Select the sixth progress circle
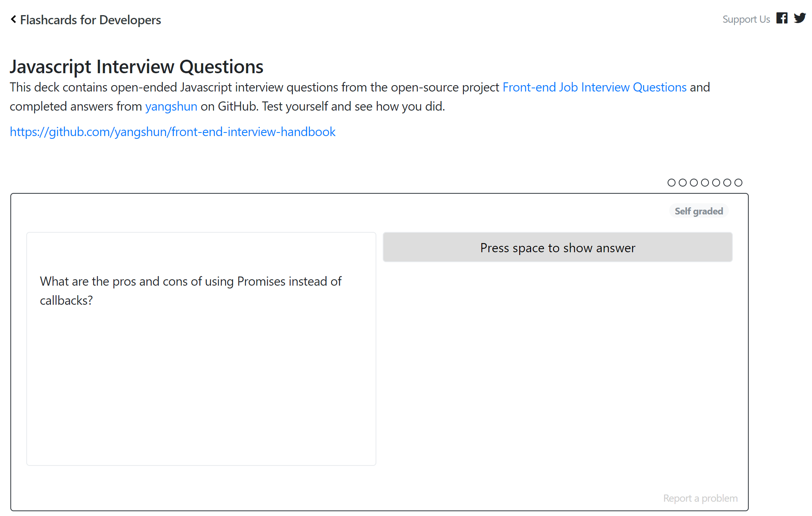 (x=727, y=183)
